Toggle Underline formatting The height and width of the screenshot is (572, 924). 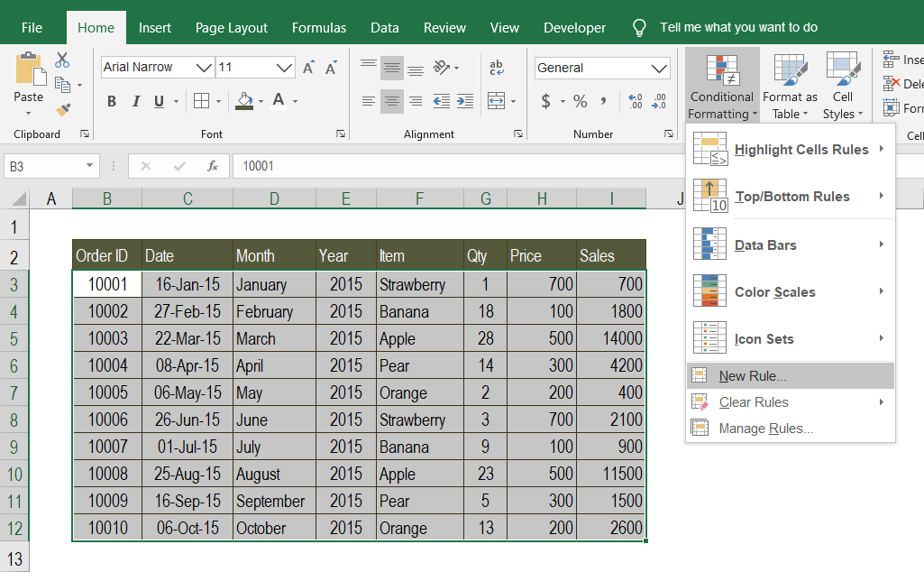(159, 101)
